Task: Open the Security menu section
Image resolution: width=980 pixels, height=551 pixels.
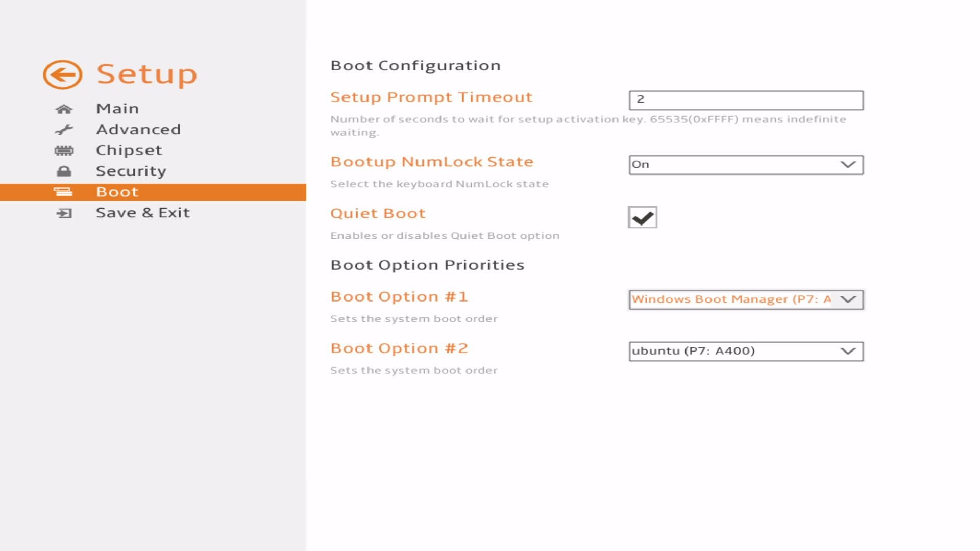Action: point(131,171)
